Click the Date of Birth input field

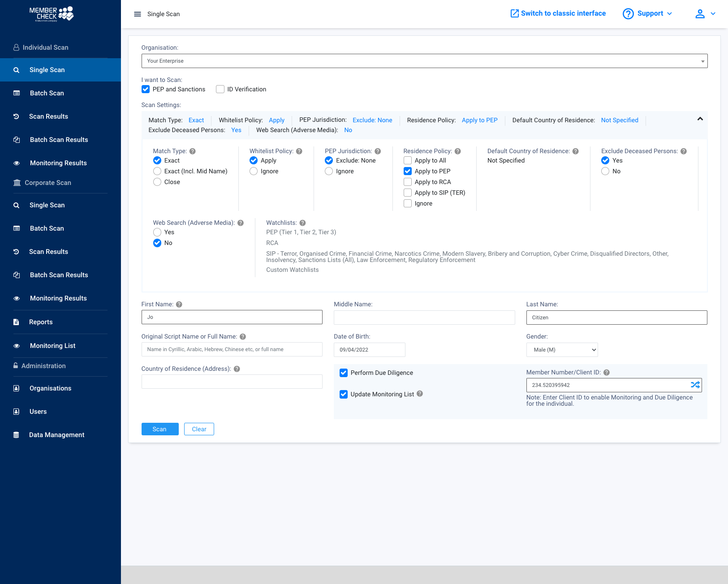[369, 350]
